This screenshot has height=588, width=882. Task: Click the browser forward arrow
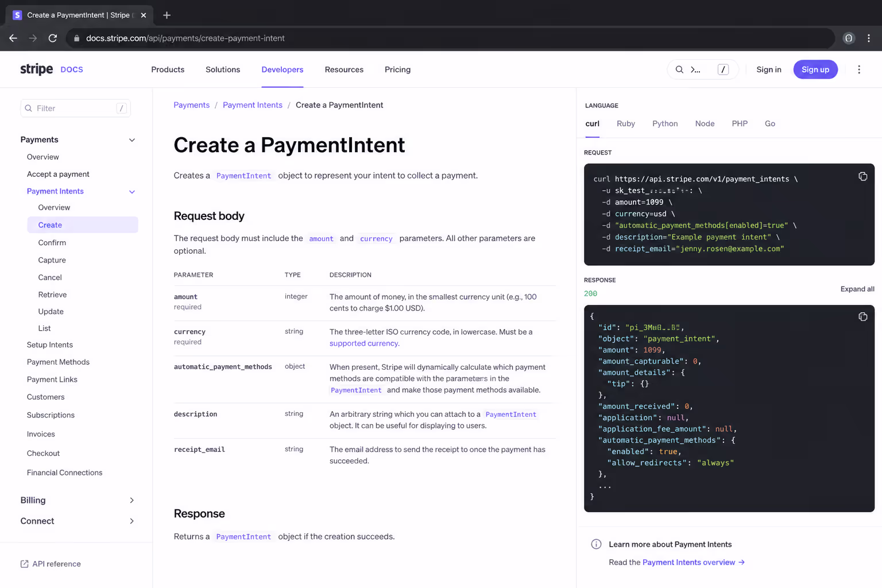click(x=33, y=38)
